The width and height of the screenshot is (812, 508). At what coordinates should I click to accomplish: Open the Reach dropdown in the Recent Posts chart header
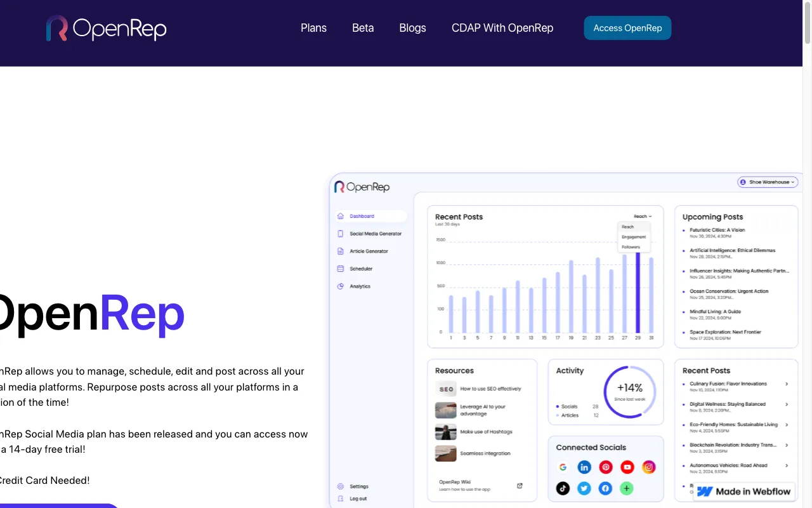pyautogui.click(x=643, y=217)
